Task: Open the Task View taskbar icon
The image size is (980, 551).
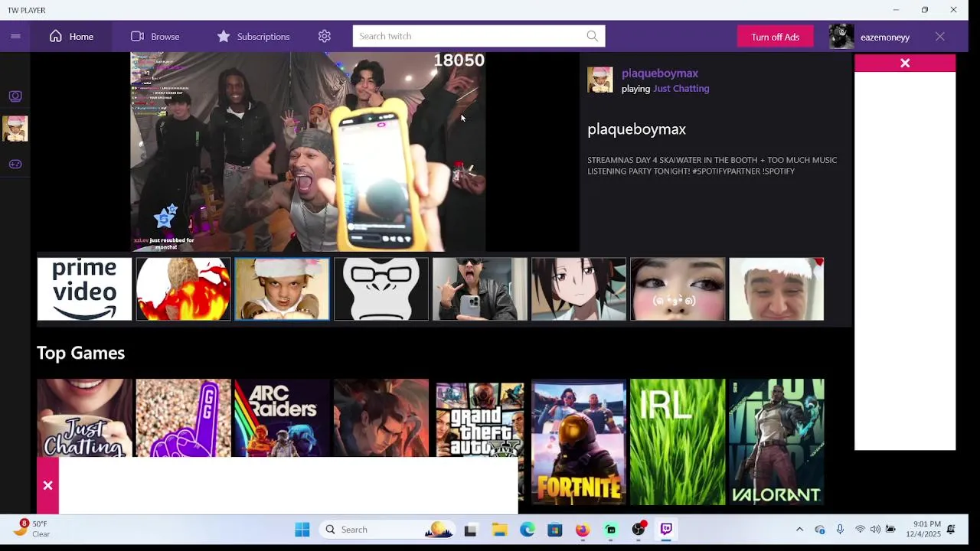Action: 470,530
